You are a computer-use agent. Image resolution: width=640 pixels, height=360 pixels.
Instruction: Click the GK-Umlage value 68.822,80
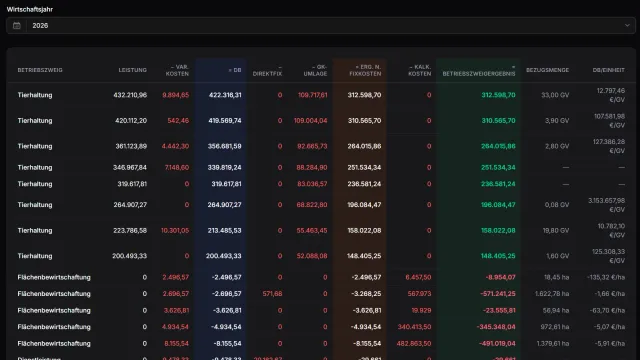[x=311, y=205]
